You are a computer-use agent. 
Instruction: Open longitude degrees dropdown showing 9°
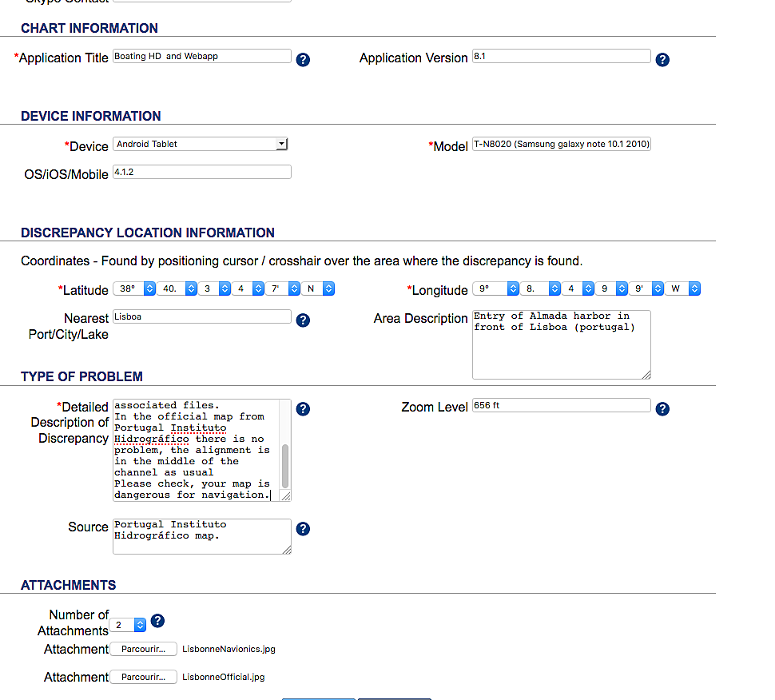[495, 288]
